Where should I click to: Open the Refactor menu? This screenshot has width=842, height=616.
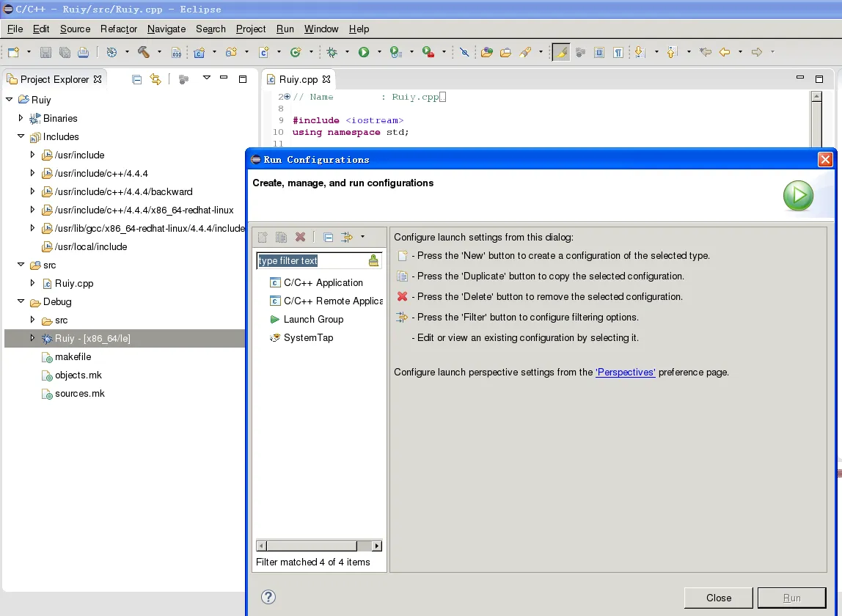(x=119, y=29)
